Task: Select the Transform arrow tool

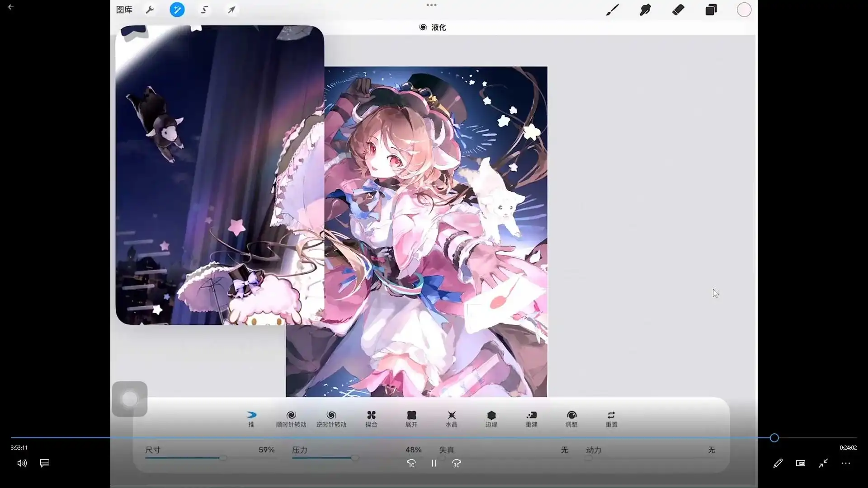Action: (231, 9)
